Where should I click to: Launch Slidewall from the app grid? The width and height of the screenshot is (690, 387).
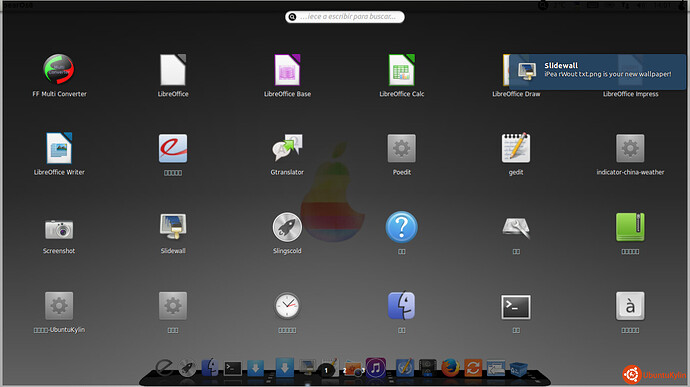[x=172, y=226]
